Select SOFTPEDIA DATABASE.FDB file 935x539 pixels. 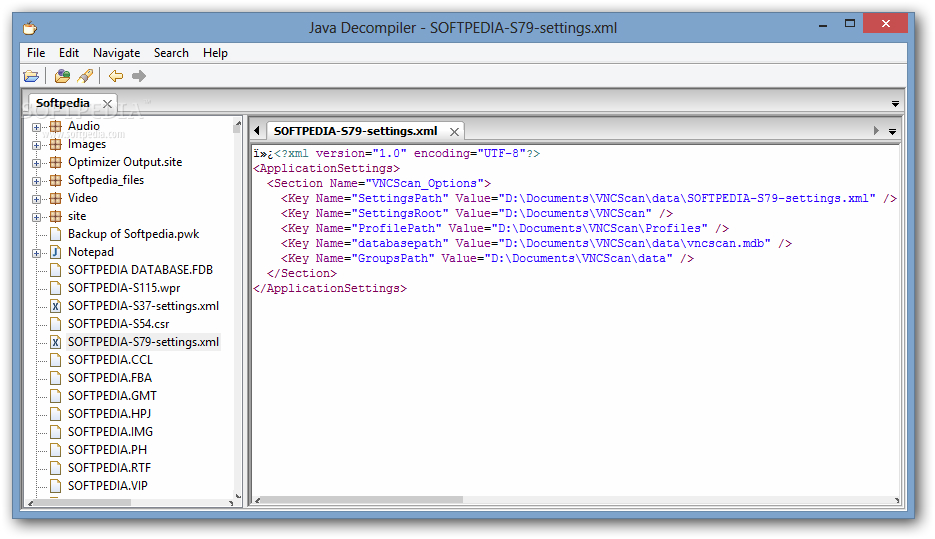click(140, 270)
